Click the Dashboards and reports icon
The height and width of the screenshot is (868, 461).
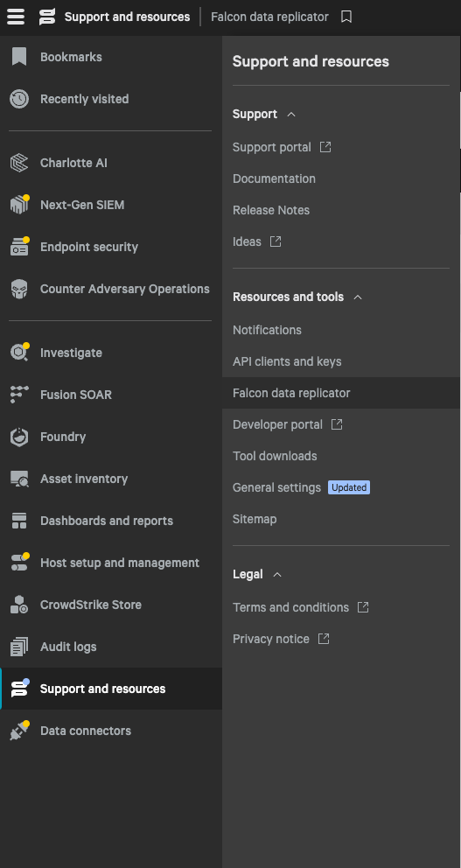click(19, 521)
